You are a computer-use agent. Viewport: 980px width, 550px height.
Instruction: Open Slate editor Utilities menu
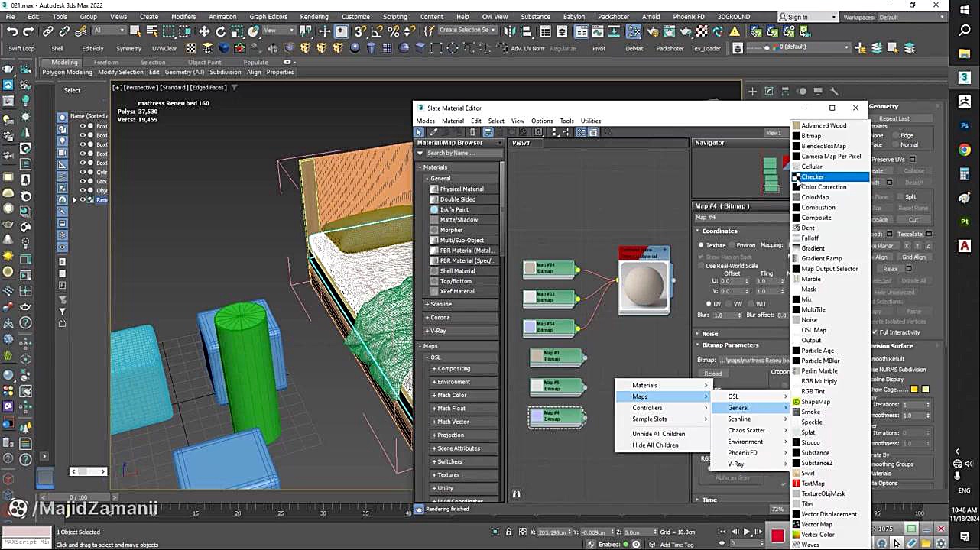coord(590,121)
